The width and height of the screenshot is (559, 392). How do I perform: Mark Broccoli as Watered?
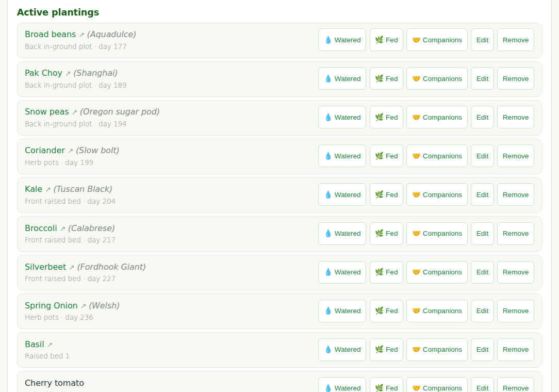click(342, 234)
